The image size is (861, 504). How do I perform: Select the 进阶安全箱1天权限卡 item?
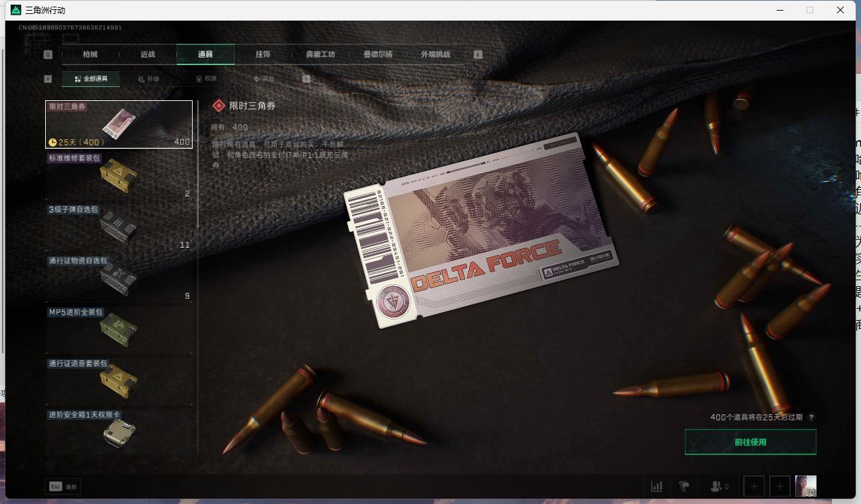[x=119, y=432]
